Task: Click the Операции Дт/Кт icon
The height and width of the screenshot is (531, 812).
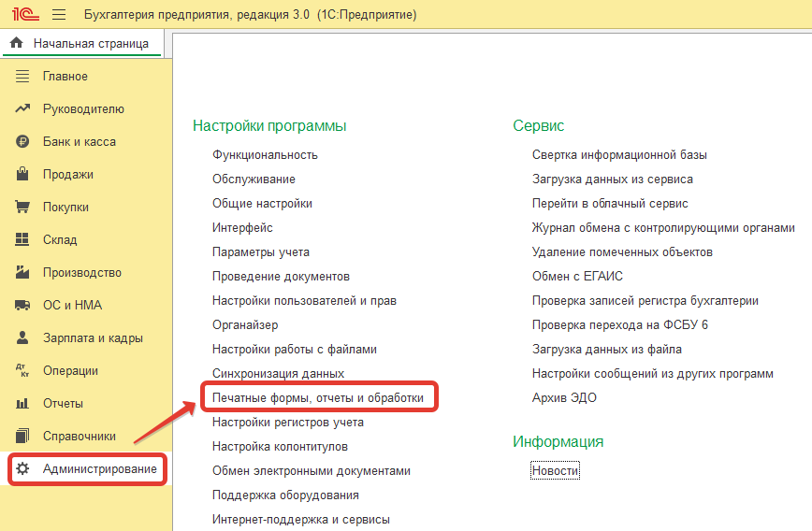Action: pos(22,370)
